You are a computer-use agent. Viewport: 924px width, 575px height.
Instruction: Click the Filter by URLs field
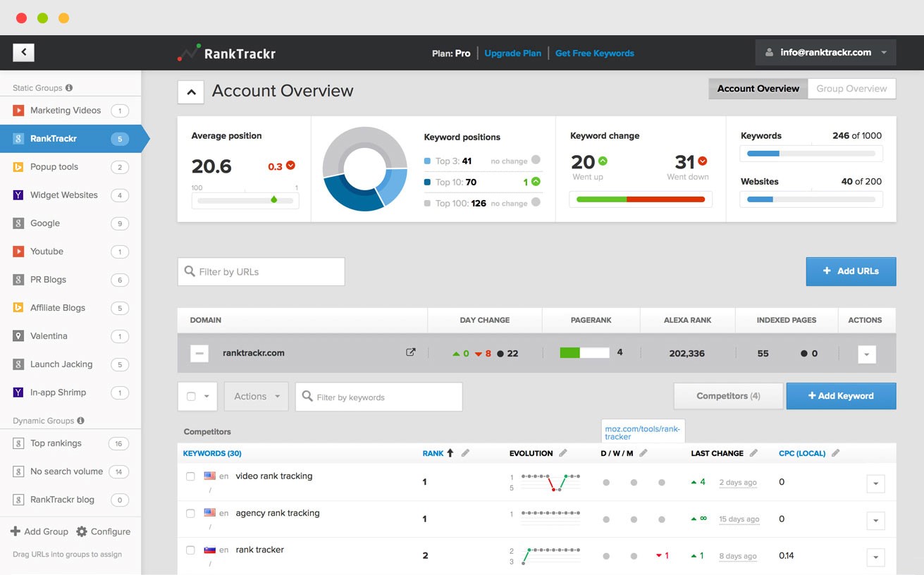(x=261, y=271)
